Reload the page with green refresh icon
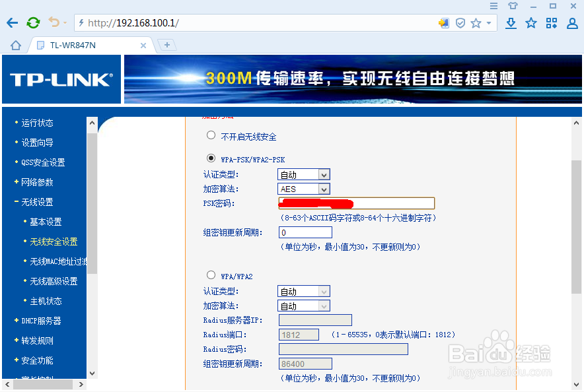 point(33,23)
